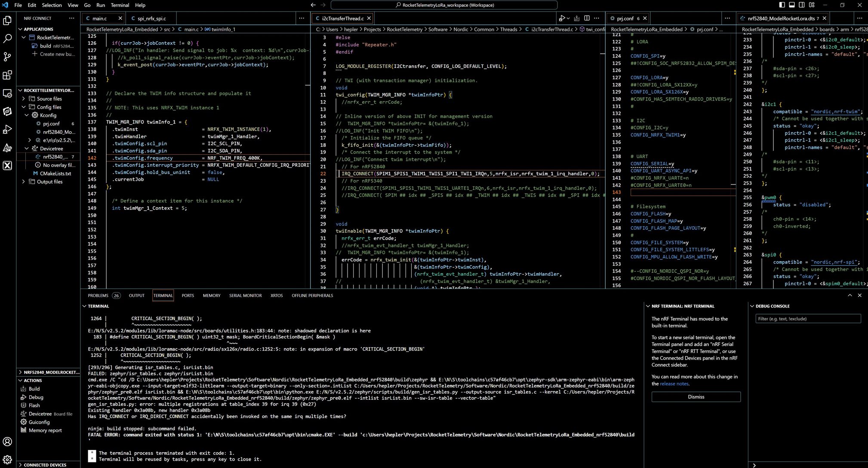Screen dimensions: 868x468
Task: Open more actions for prj.conf editor group
Action: (727, 18)
